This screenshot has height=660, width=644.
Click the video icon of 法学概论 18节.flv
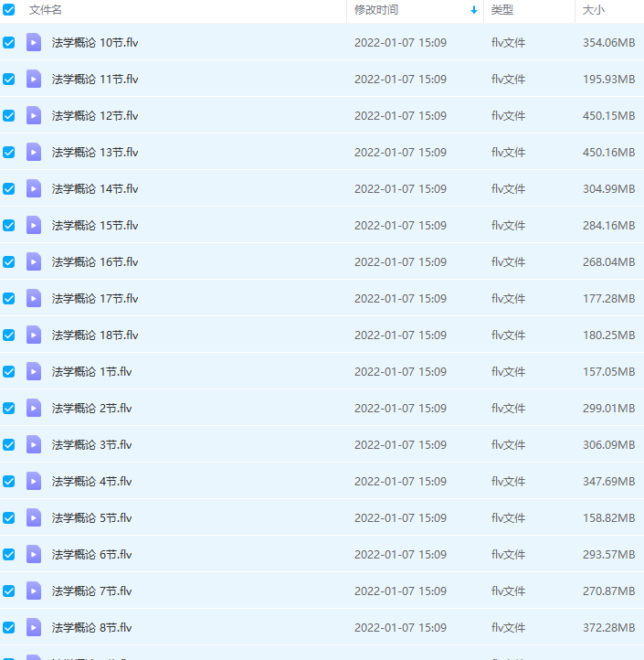click(x=34, y=335)
